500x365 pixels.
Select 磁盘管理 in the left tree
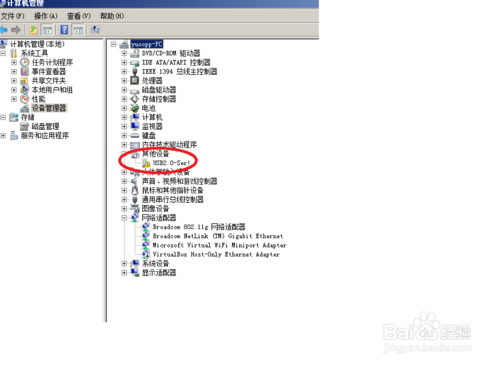point(45,126)
